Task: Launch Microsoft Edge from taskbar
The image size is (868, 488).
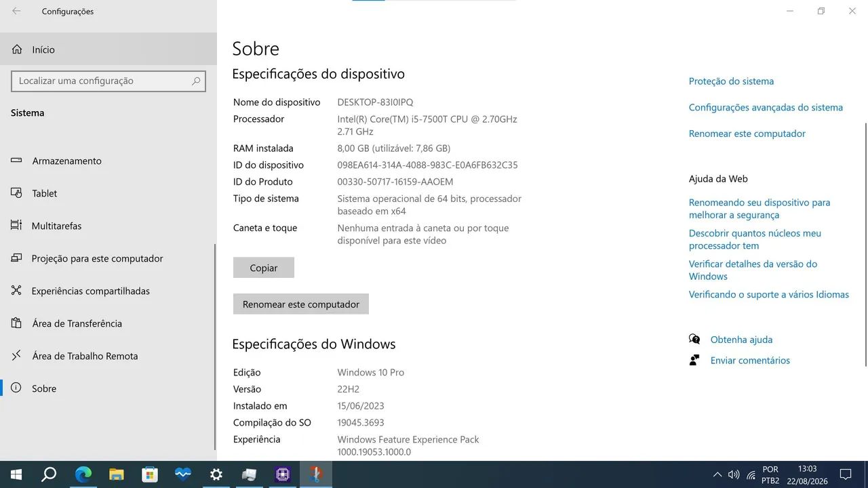Action: pyautogui.click(x=83, y=474)
